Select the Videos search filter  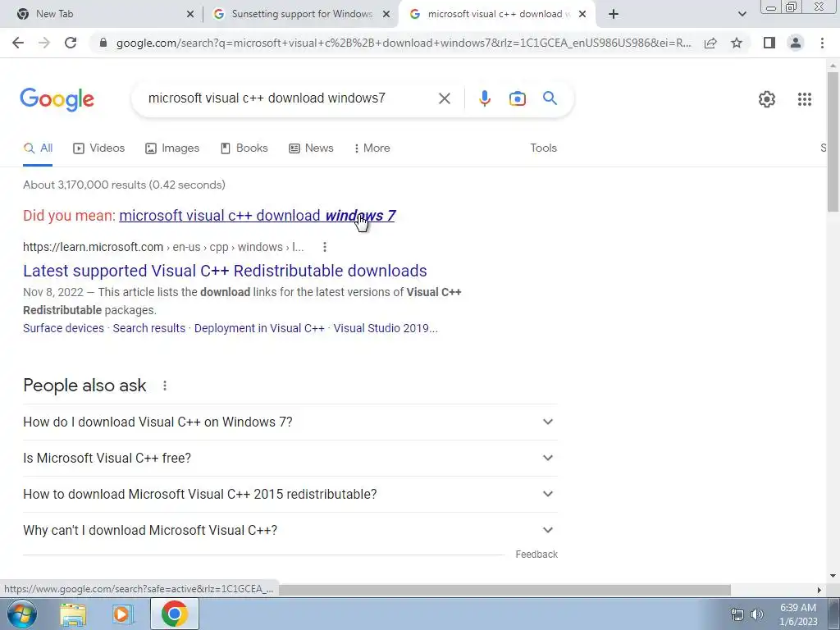point(98,148)
